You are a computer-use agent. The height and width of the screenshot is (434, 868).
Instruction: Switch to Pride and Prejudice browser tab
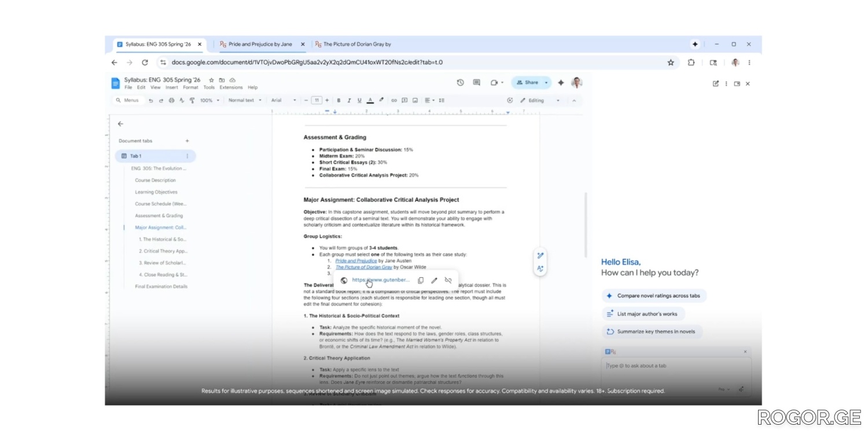[x=260, y=44]
